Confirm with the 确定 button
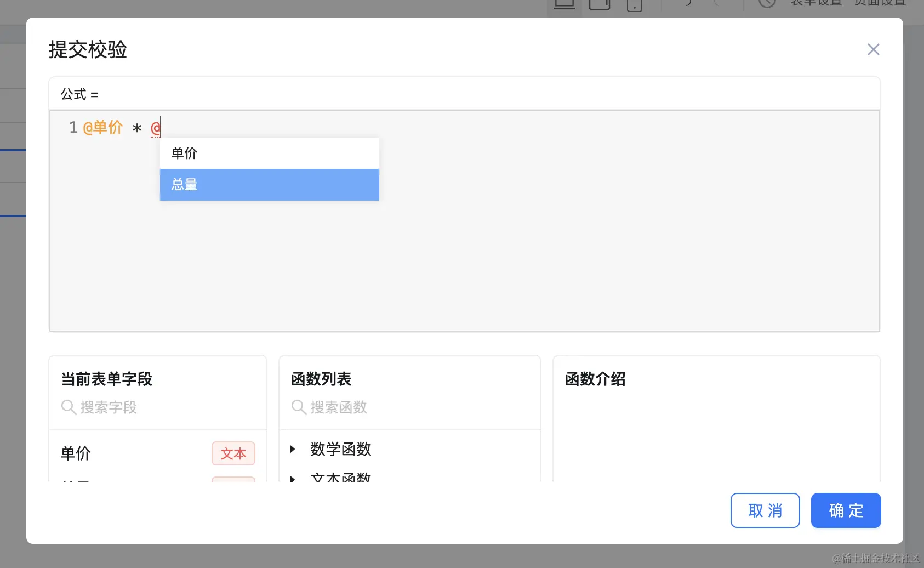The height and width of the screenshot is (568, 924). [846, 510]
